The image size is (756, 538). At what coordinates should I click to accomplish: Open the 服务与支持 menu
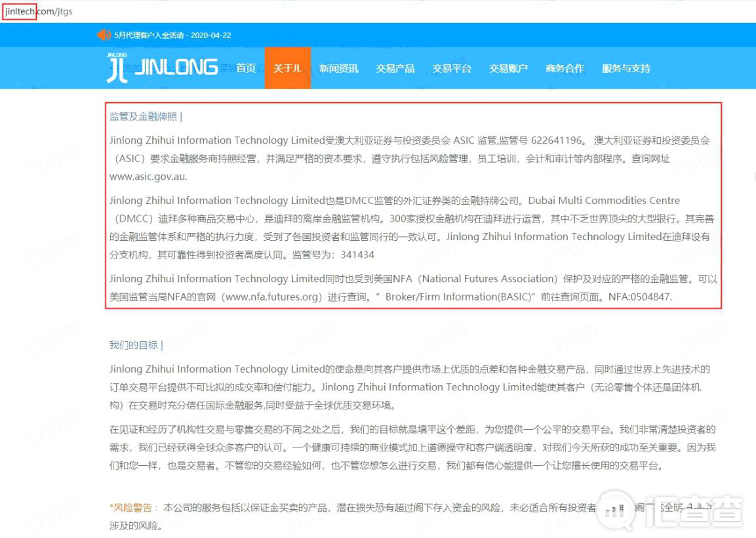626,68
